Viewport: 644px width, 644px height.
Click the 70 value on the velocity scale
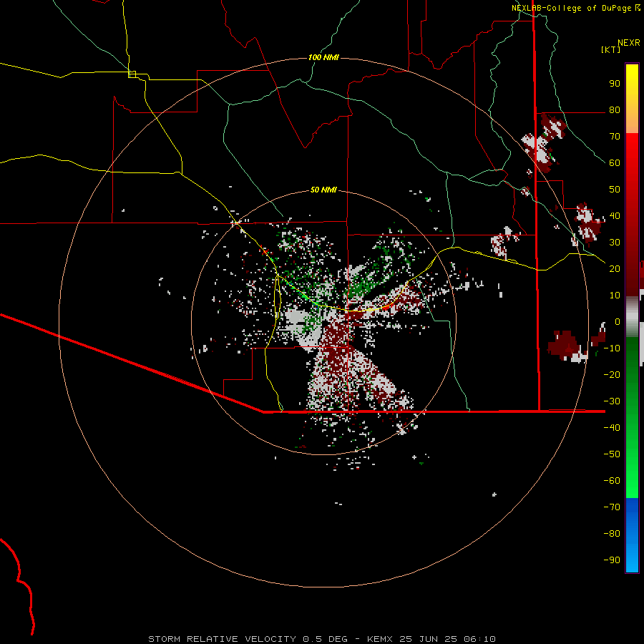(x=615, y=137)
